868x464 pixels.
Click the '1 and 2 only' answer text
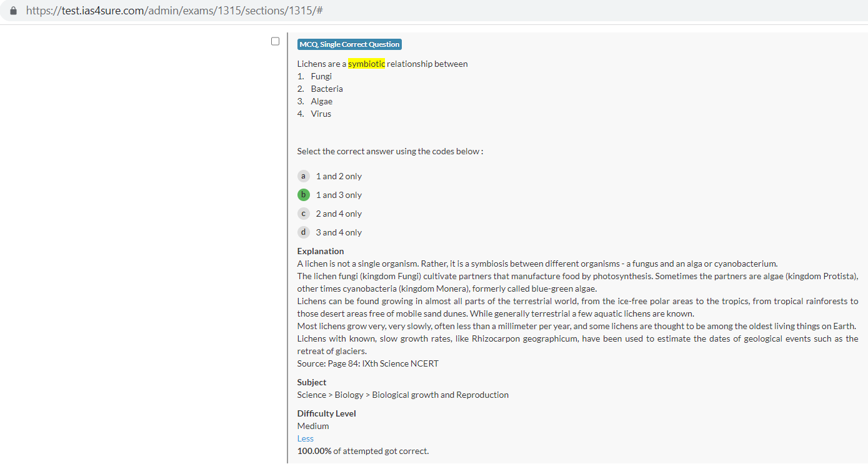point(338,176)
